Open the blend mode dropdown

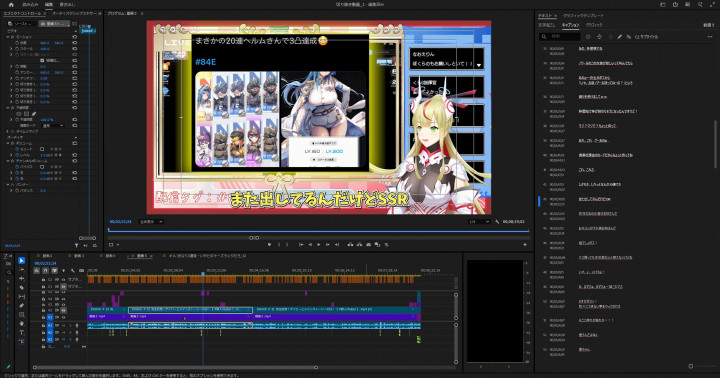click(52, 125)
